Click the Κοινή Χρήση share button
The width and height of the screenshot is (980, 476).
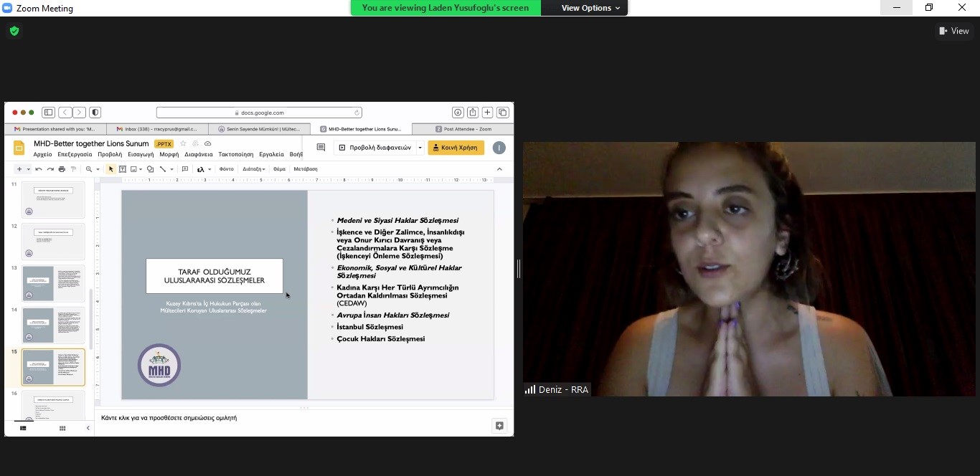tap(456, 148)
